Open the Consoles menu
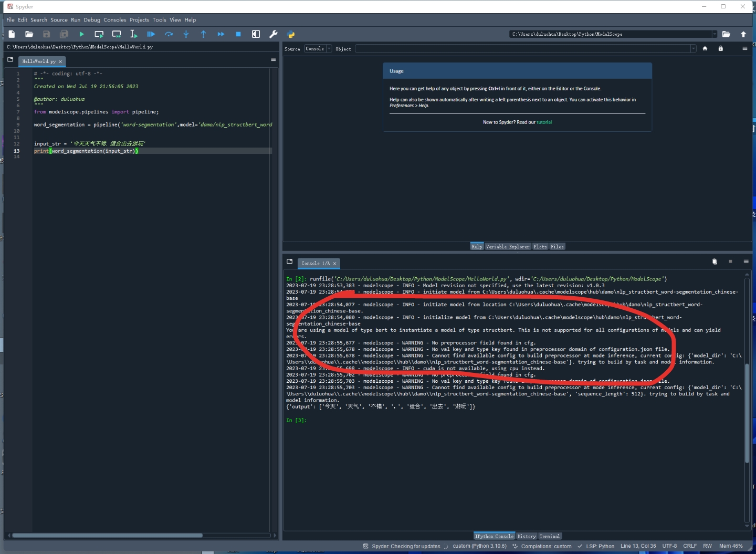Viewport: 756px width, 554px height. pyautogui.click(x=115, y=20)
